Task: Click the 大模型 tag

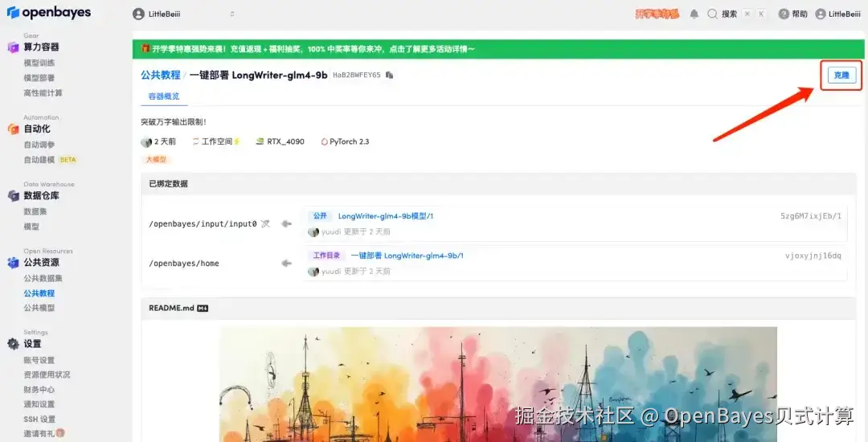Action: [156, 159]
